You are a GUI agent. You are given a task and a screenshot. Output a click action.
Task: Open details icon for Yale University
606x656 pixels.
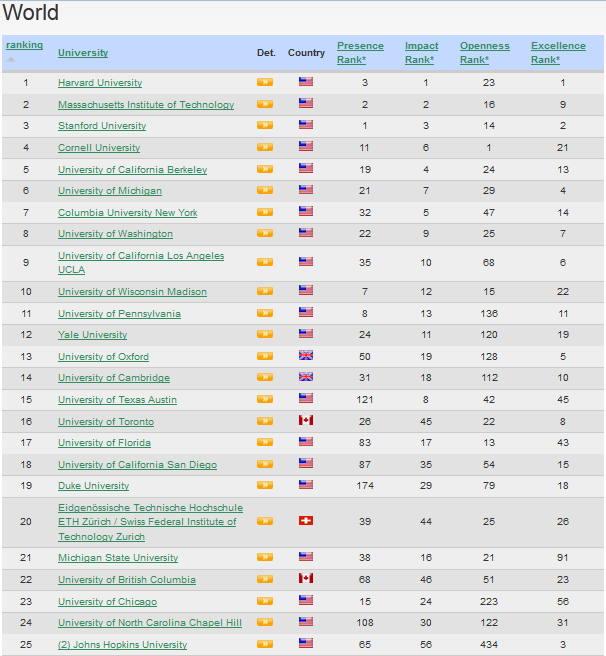click(x=265, y=334)
